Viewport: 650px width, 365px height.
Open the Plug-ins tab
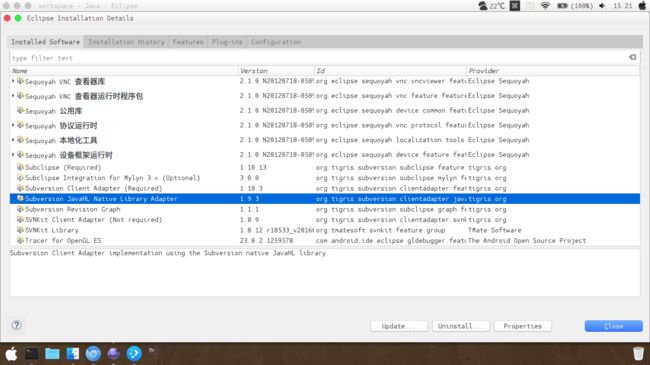[x=227, y=42]
